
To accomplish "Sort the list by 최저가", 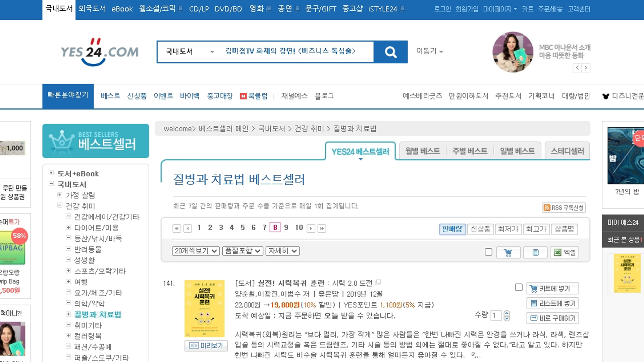I will coord(508,229).
